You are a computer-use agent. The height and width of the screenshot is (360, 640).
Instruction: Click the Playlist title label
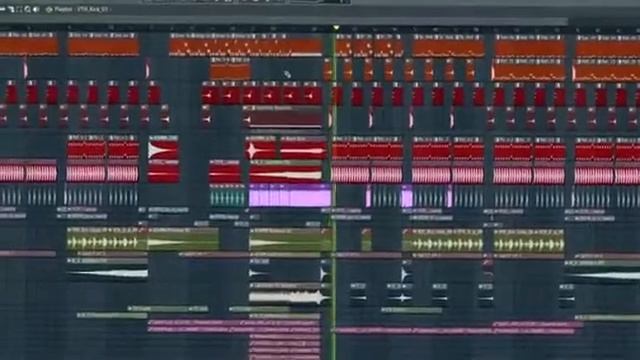click(x=63, y=9)
